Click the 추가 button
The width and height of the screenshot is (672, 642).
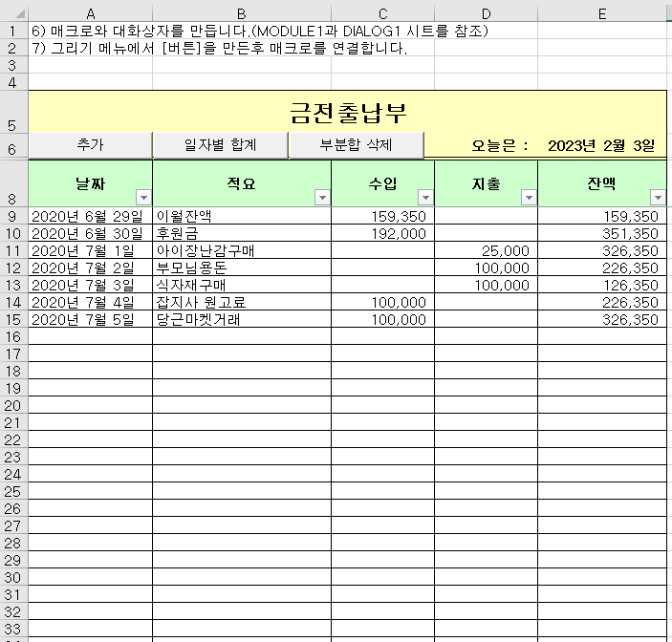[x=91, y=145]
